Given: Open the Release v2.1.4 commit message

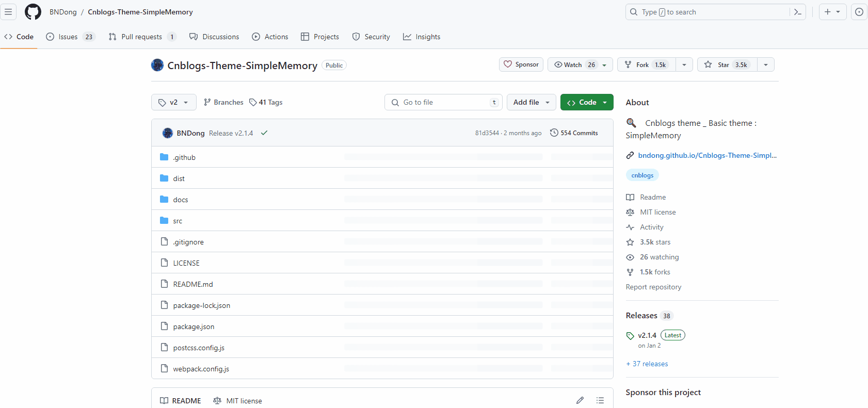Looking at the screenshot, I should [231, 133].
